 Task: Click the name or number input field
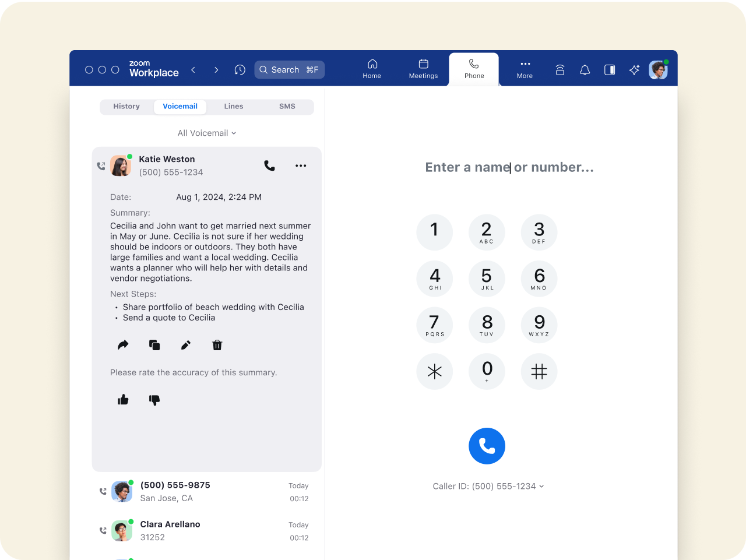509,168
